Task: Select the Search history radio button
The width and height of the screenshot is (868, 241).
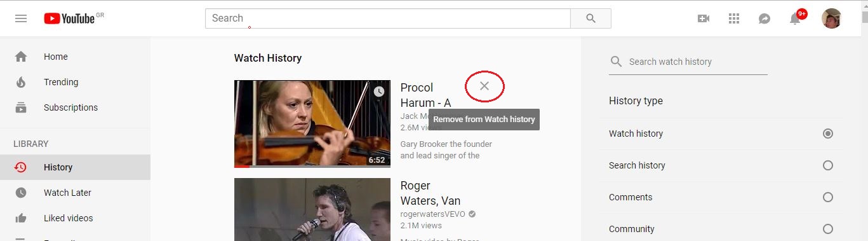Action: coord(827,165)
